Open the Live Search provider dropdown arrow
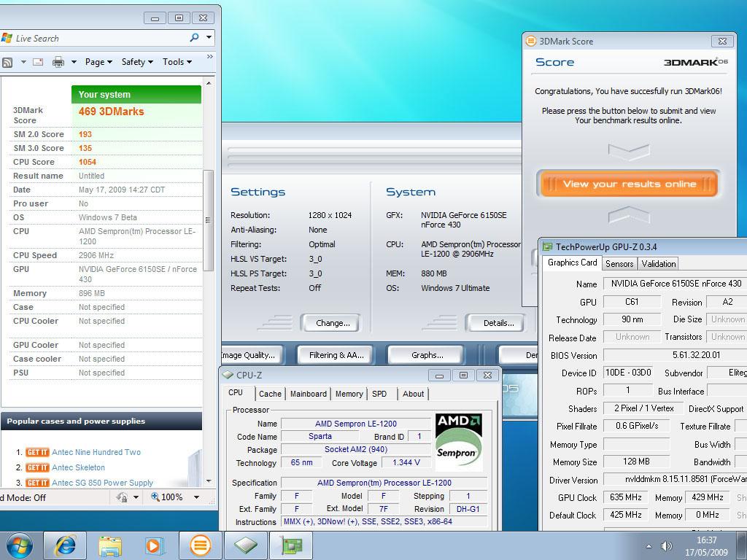 [209, 38]
